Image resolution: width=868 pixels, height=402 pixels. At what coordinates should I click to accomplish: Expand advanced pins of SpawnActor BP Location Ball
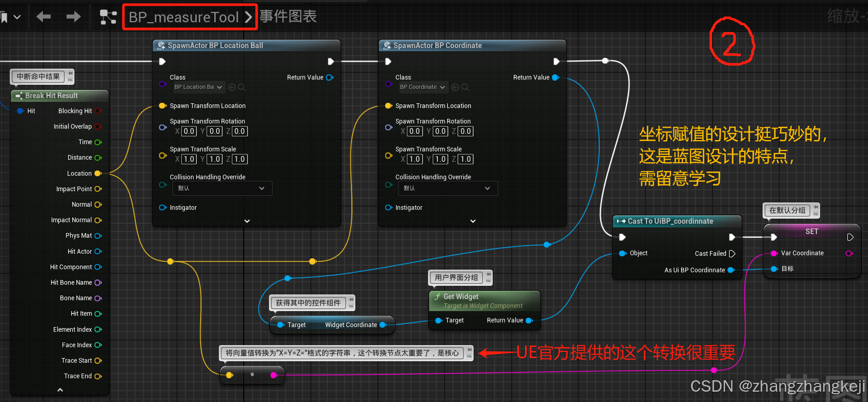(247, 221)
